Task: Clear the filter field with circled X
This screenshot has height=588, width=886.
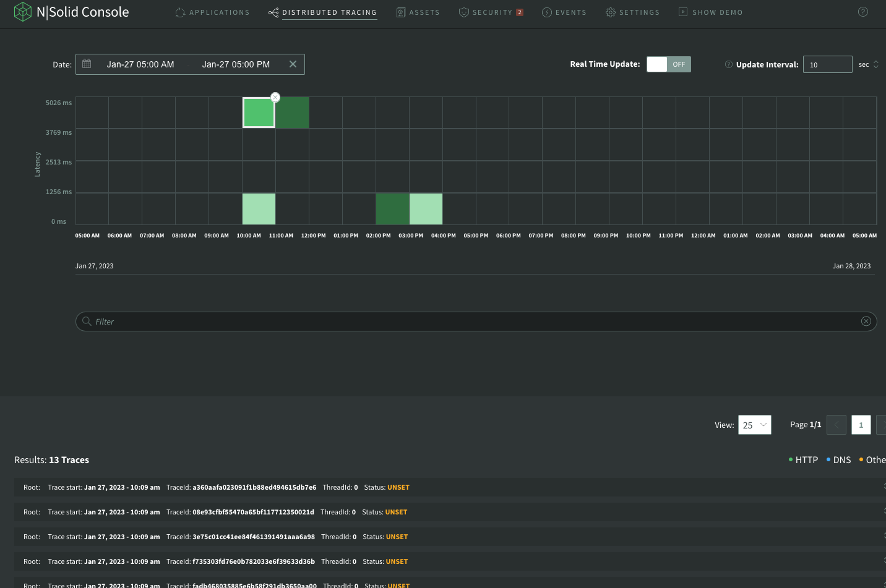Action: click(866, 321)
